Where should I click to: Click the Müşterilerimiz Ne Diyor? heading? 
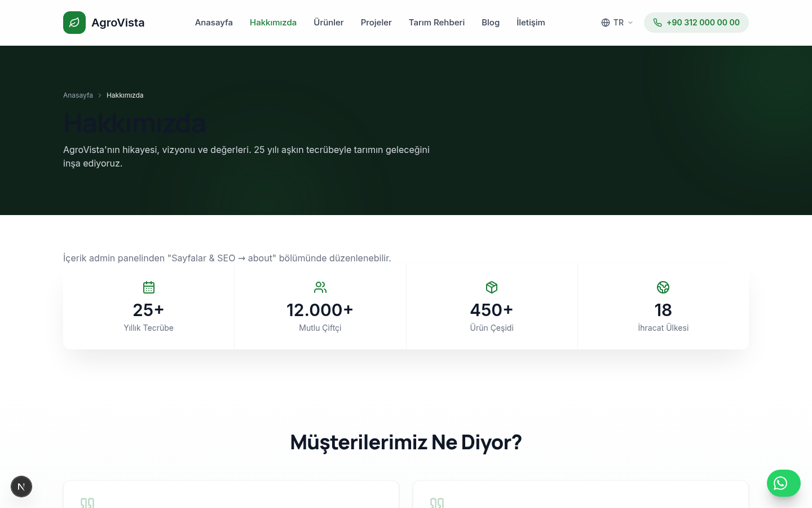pyautogui.click(x=406, y=442)
